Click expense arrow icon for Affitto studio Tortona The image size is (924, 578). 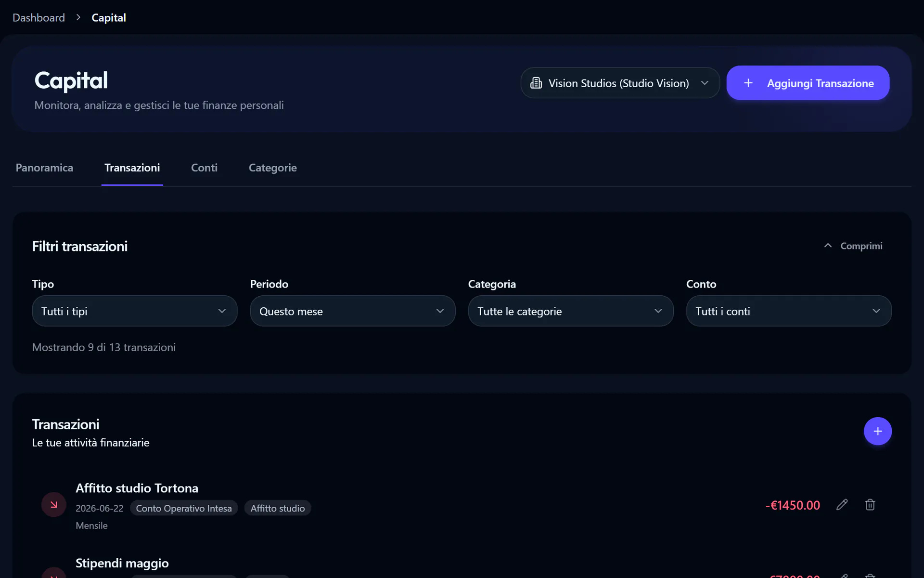click(54, 505)
